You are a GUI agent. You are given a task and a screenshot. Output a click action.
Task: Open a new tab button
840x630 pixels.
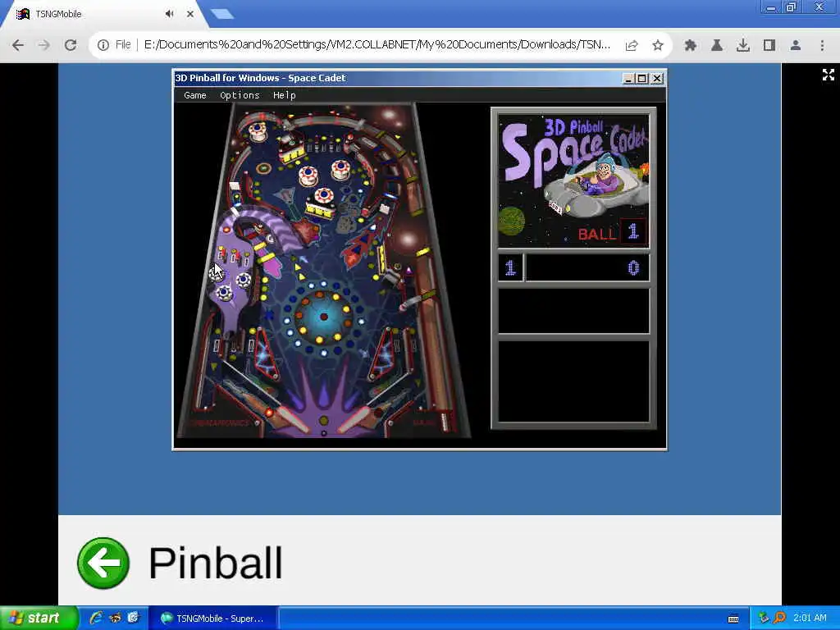pyautogui.click(x=222, y=14)
